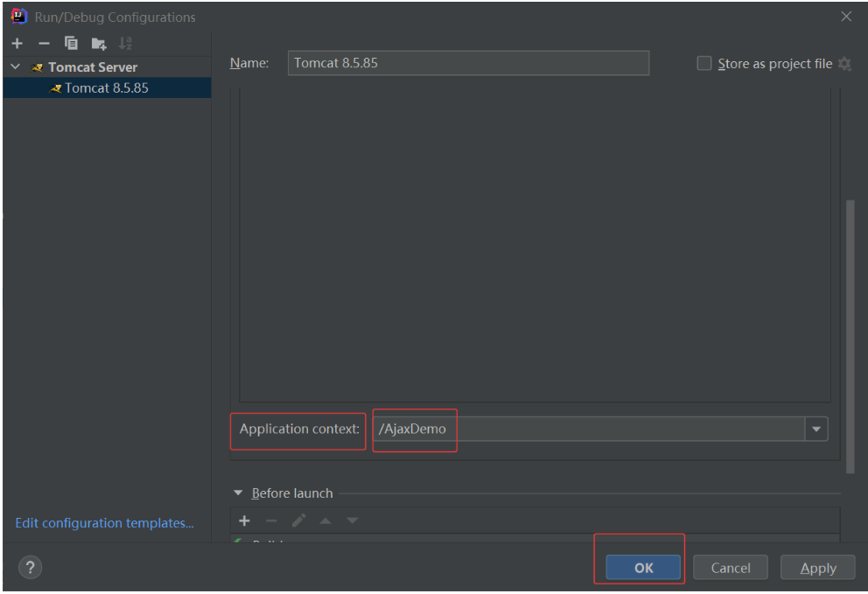This screenshot has height=594, width=868.
Task: Remove the selected configuration
Action: point(45,43)
